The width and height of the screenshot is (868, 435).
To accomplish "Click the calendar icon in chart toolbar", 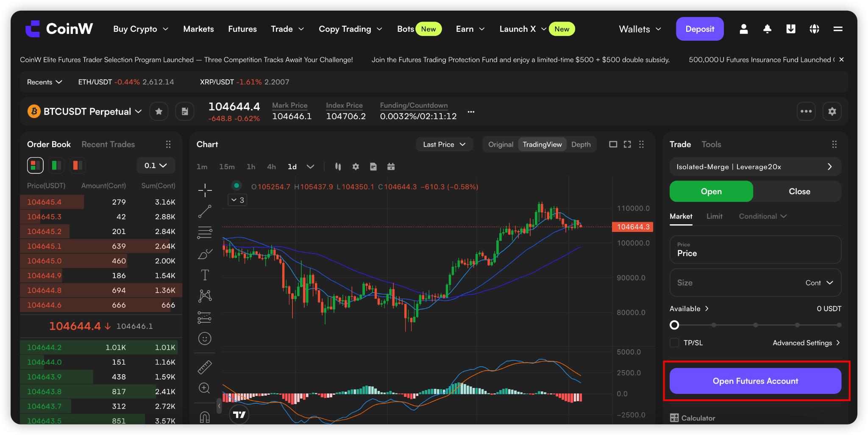I will (391, 167).
